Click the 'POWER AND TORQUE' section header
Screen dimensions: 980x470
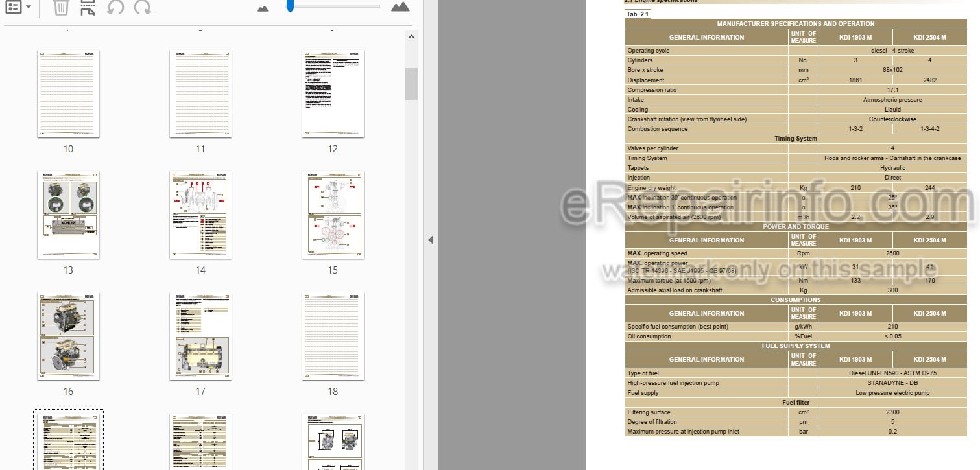coord(796,227)
